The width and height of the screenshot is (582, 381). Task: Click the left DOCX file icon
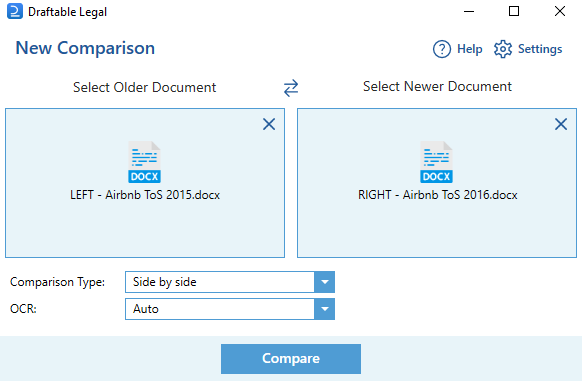tap(144, 162)
